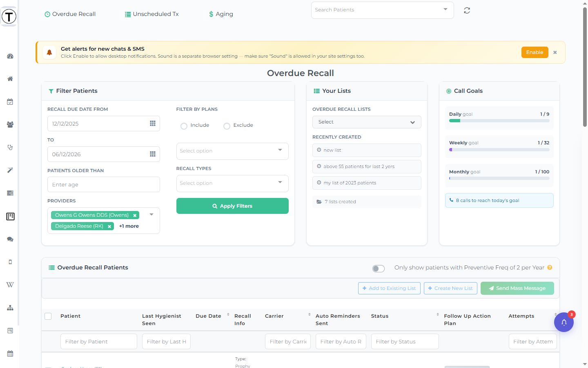
Task: Click the Daily goal progress bar
Action: [499, 121]
